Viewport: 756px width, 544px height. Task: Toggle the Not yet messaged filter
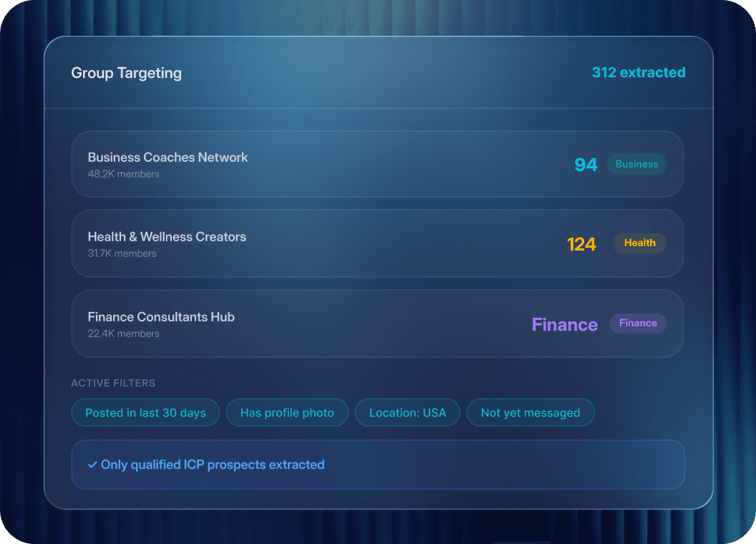[530, 413]
